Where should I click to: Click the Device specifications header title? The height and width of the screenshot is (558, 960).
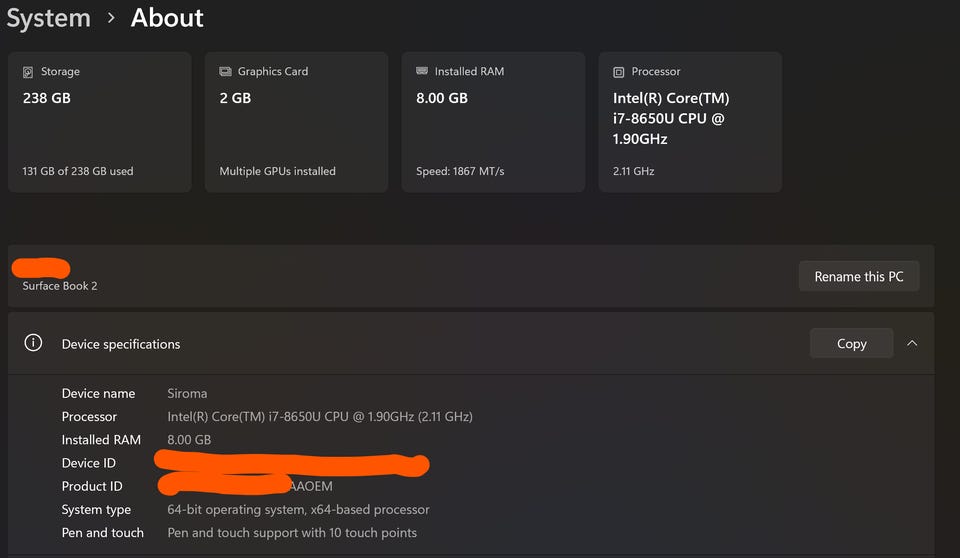121,344
